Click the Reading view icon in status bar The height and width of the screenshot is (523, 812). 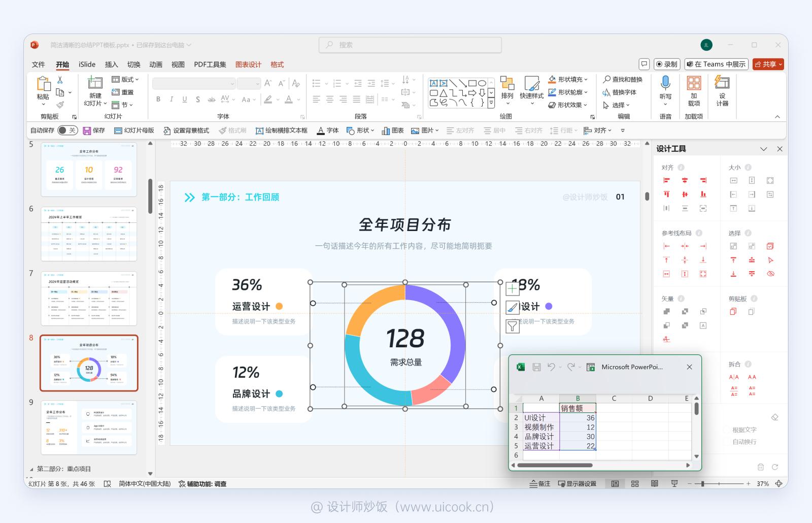(x=655, y=484)
